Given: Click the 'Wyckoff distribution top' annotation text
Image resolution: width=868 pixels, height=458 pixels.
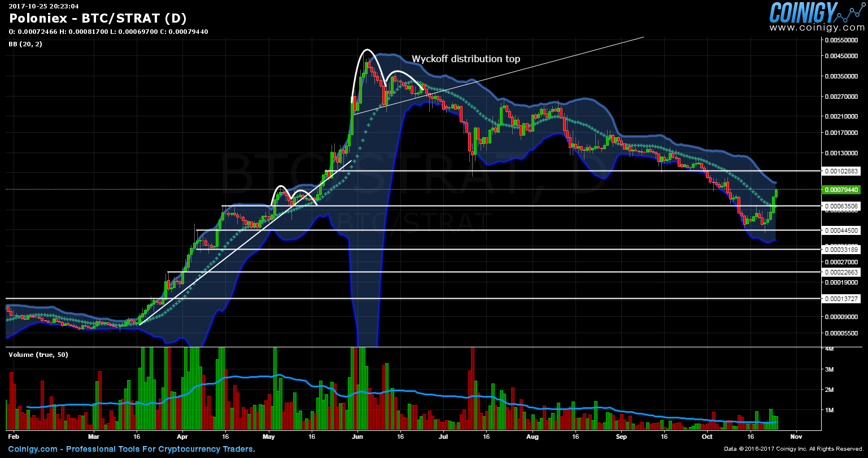Looking at the screenshot, I should tap(466, 59).
